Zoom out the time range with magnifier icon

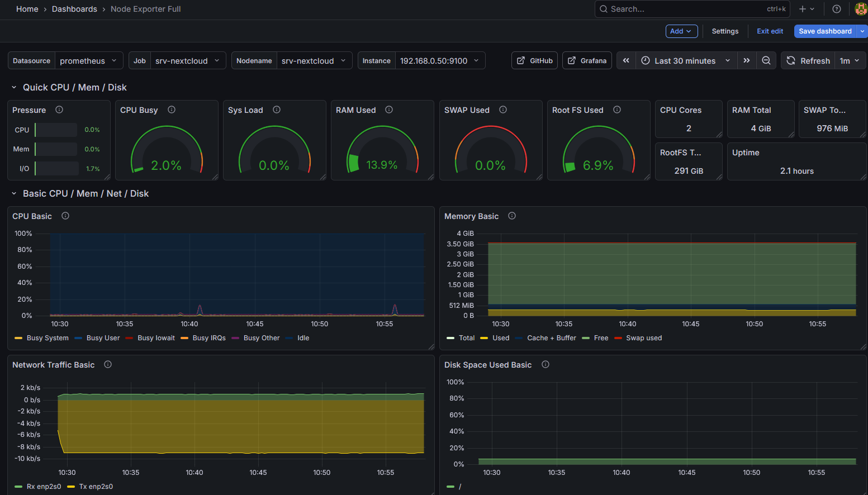pos(766,60)
